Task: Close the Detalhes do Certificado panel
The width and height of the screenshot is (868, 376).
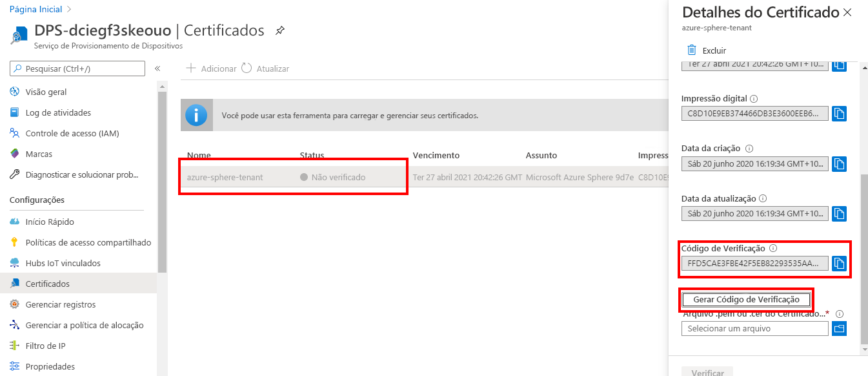Action: pyautogui.click(x=847, y=12)
